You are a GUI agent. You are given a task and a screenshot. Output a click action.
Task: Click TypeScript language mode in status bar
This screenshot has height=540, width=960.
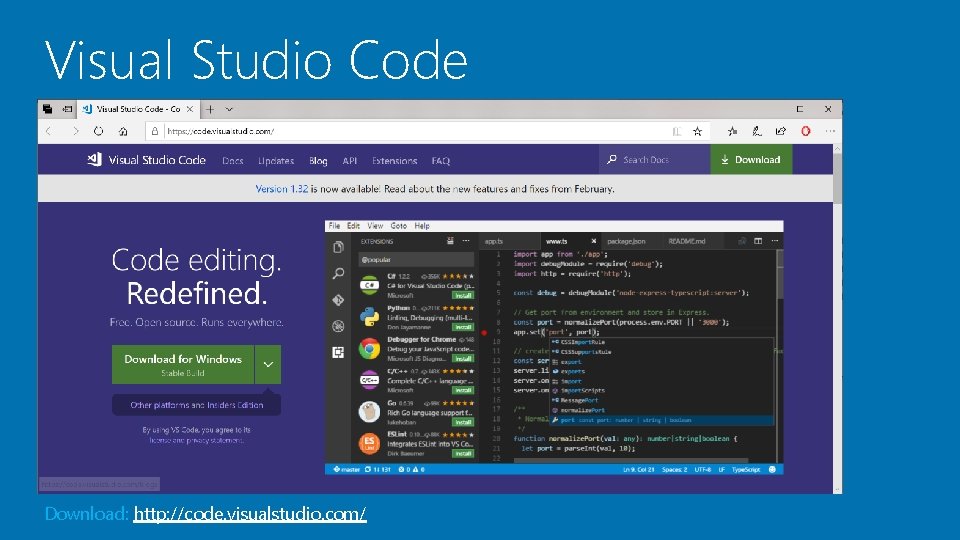pos(746,470)
